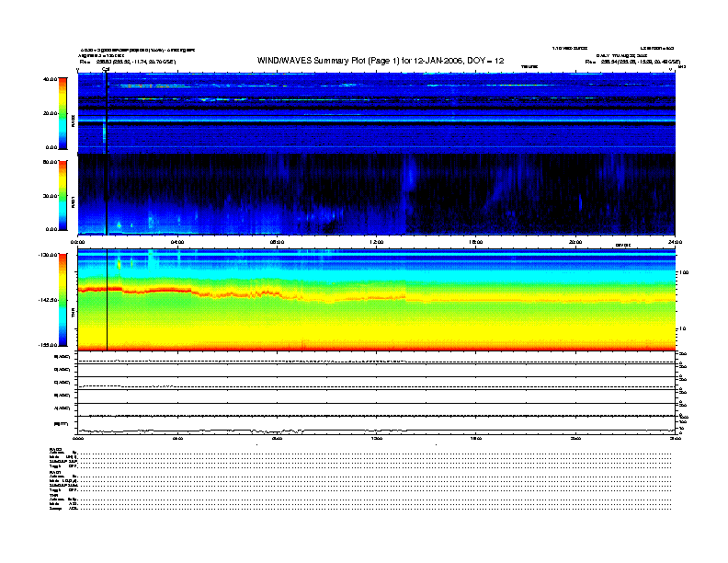Select the 30.00 label on RAD1 color scale
728x563 pixels.
pyautogui.click(x=50, y=196)
